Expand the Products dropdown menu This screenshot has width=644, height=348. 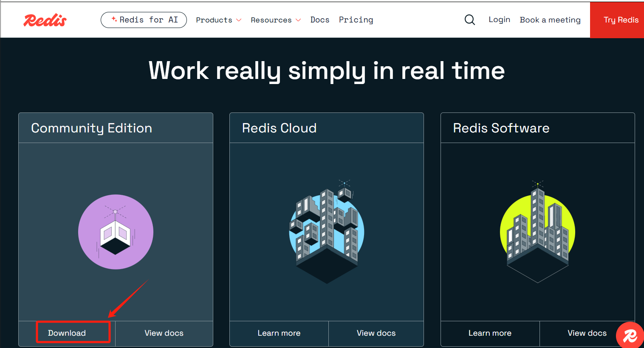218,20
